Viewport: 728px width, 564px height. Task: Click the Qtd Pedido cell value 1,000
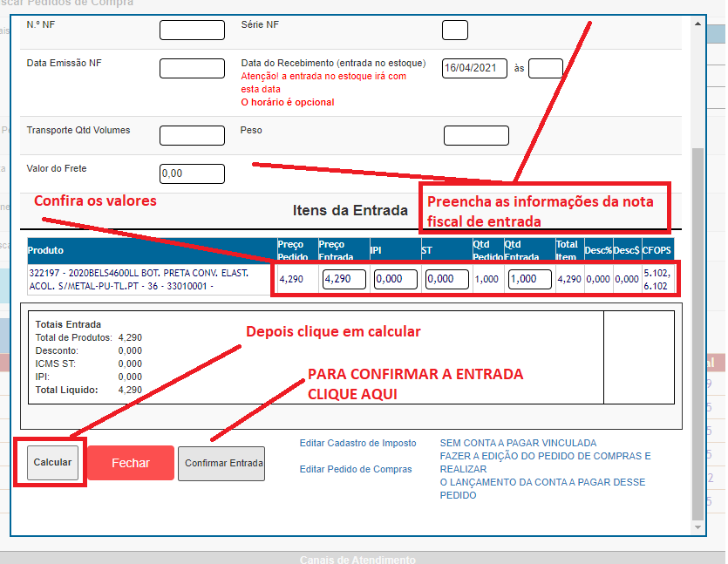(x=486, y=279)
